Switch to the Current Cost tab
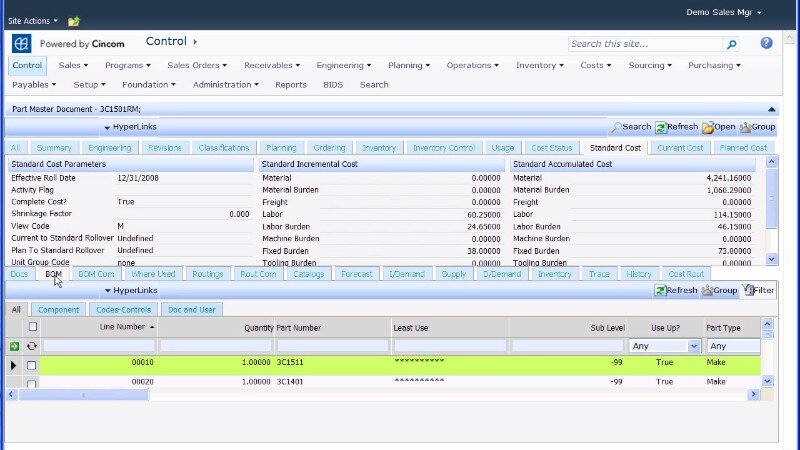The width and height of the screenshot is (800, 450). [680, 148]
